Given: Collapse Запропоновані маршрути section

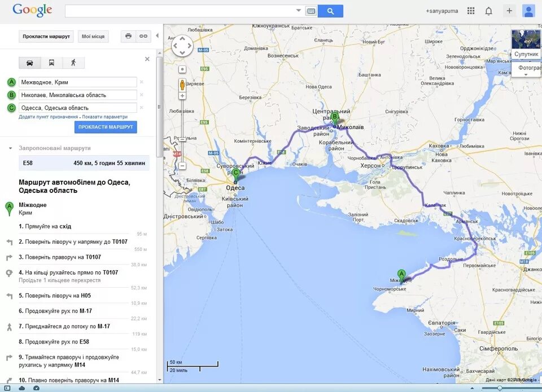Looking at the screenshot, I should (10, 148).
